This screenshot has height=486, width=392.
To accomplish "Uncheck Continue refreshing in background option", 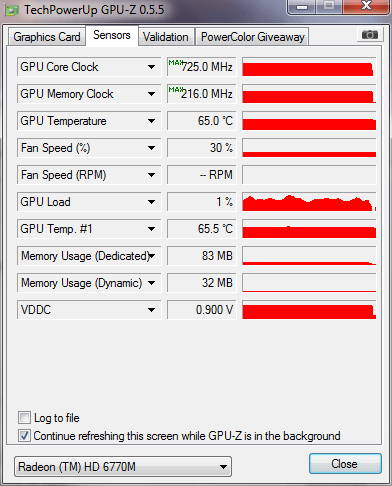I will (24, 435).
